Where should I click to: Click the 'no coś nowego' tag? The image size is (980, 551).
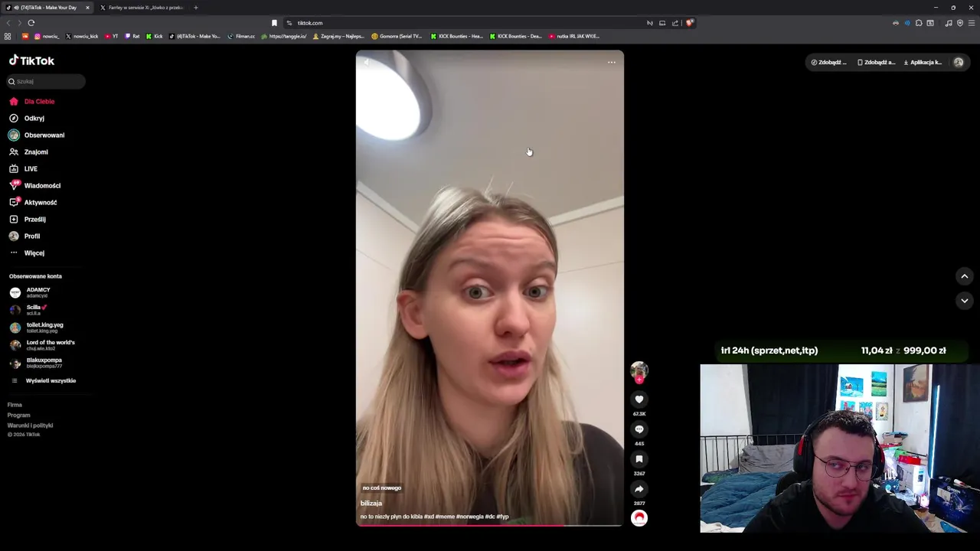point(382,488)
